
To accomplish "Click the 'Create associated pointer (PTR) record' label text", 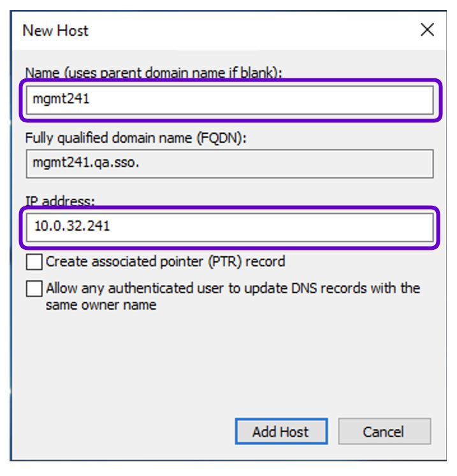I will click(x=166, y=261).
